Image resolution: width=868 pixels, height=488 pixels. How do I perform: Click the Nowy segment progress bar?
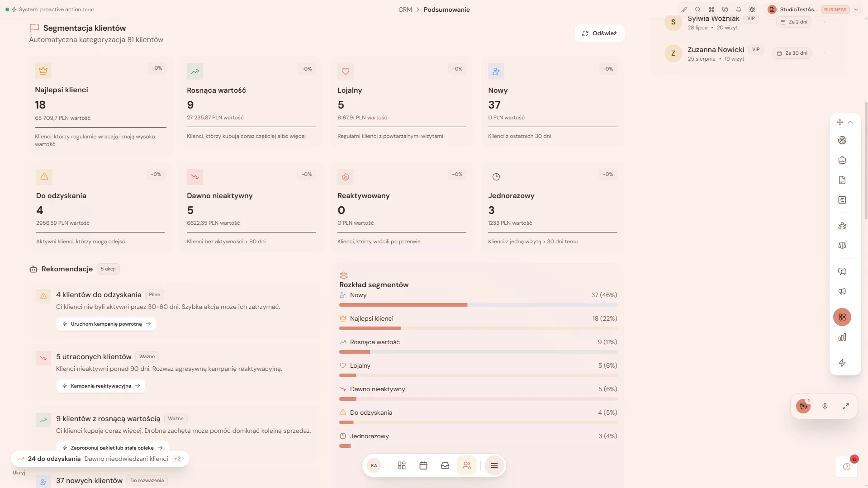(478, 305)
